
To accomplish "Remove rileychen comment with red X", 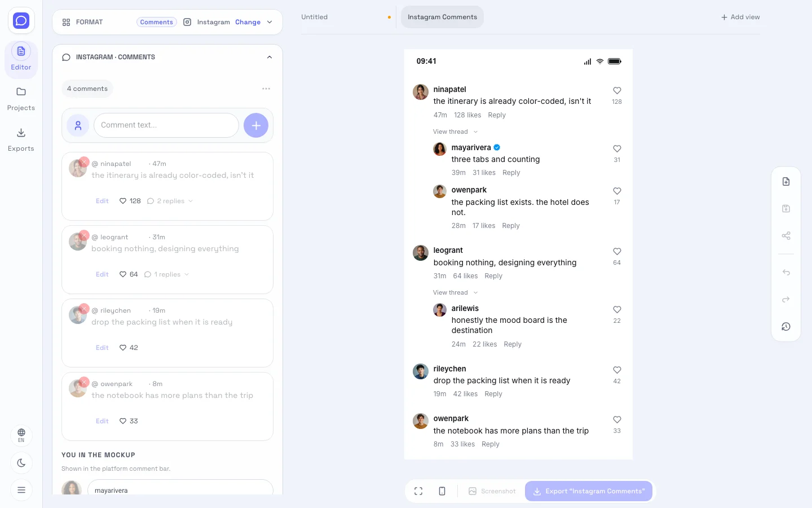I will point(84,309).
